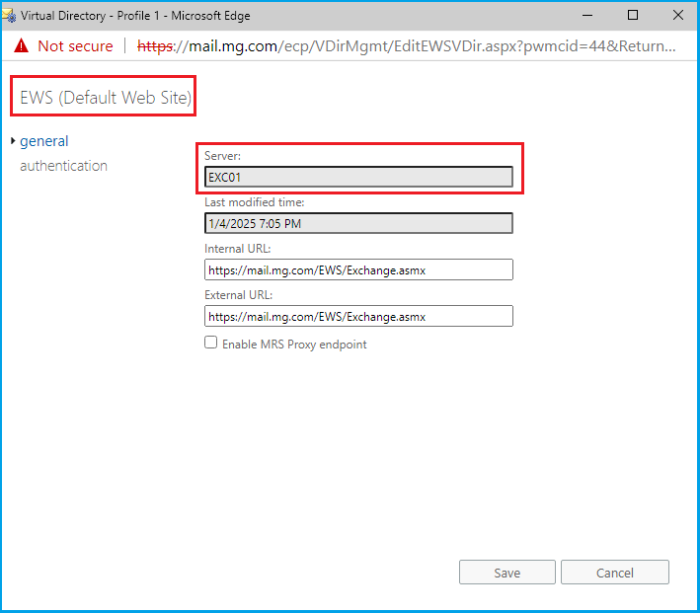The width and height of the screenshot is (700, 614).
Task: Focus the Internal URL text box
Action: point(358,269)
